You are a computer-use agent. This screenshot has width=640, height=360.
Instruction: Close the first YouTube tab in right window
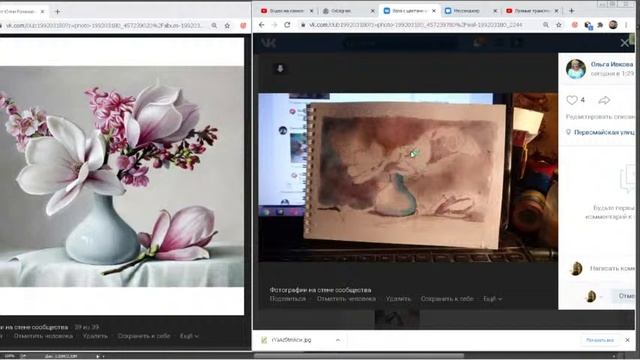[311, 11]
